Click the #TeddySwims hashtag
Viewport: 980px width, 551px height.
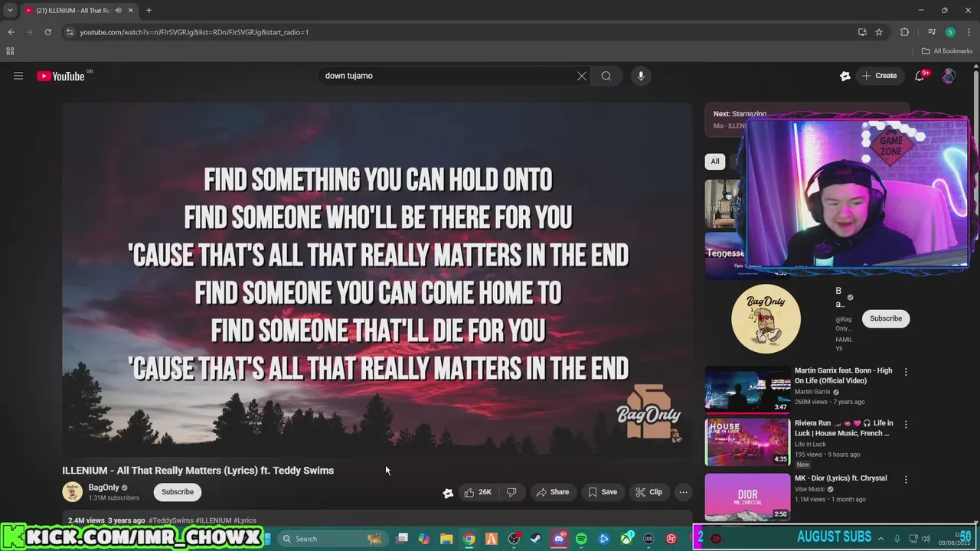(171, 520)
